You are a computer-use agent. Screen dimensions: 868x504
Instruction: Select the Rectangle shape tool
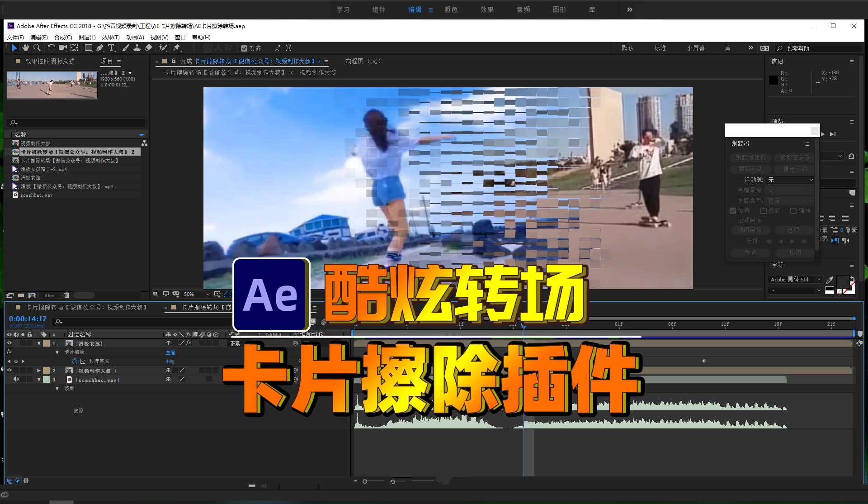[89, 48]
